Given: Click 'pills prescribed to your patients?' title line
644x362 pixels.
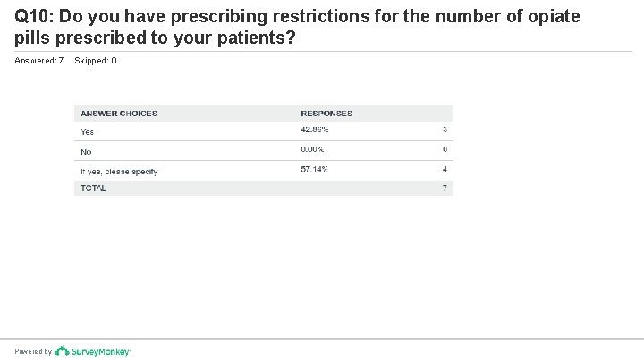Looking at the screenshot, I should click(x=155, y=38).
